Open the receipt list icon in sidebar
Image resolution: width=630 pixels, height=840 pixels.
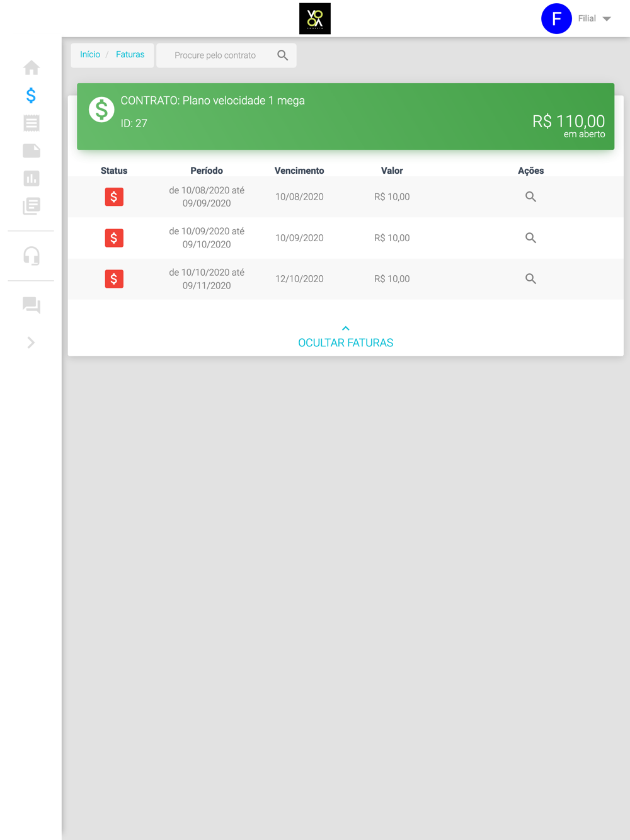pyautogui.click(x=31, y=123)
